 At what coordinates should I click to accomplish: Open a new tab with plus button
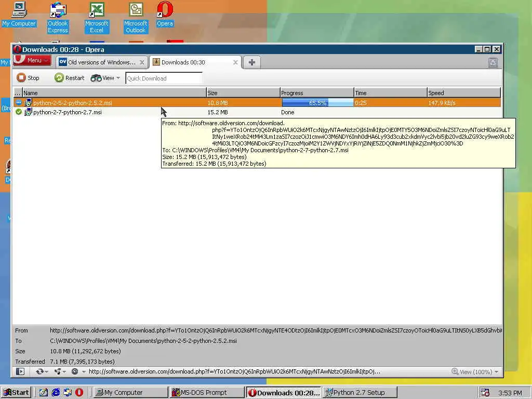tap(252, 62)
